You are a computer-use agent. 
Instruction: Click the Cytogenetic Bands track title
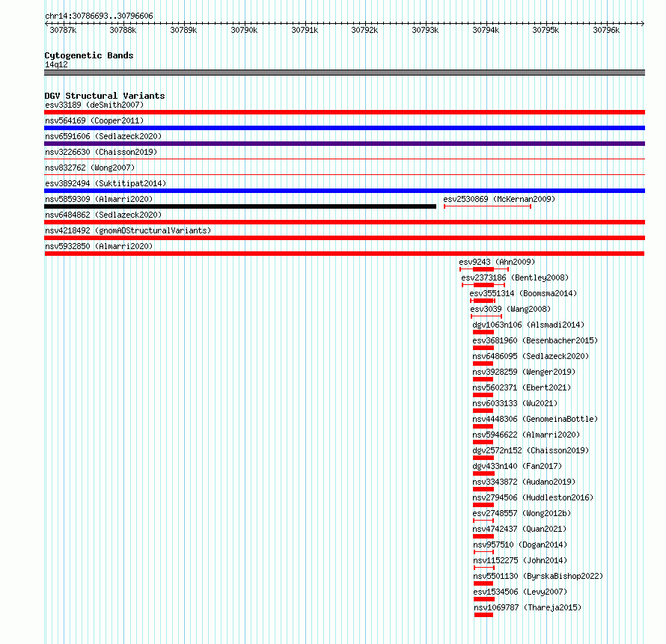[x=89, y=55]
